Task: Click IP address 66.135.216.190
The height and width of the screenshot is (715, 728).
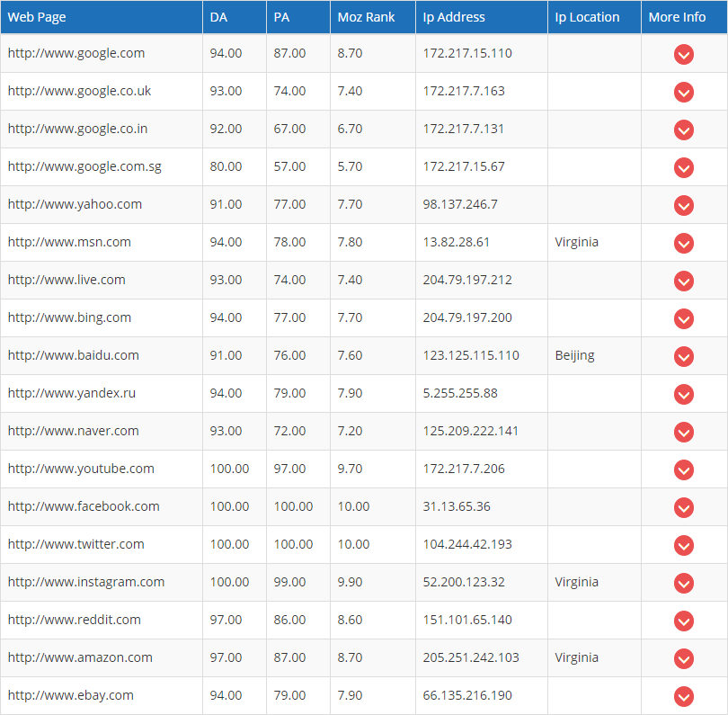Action: pos(467,695)
